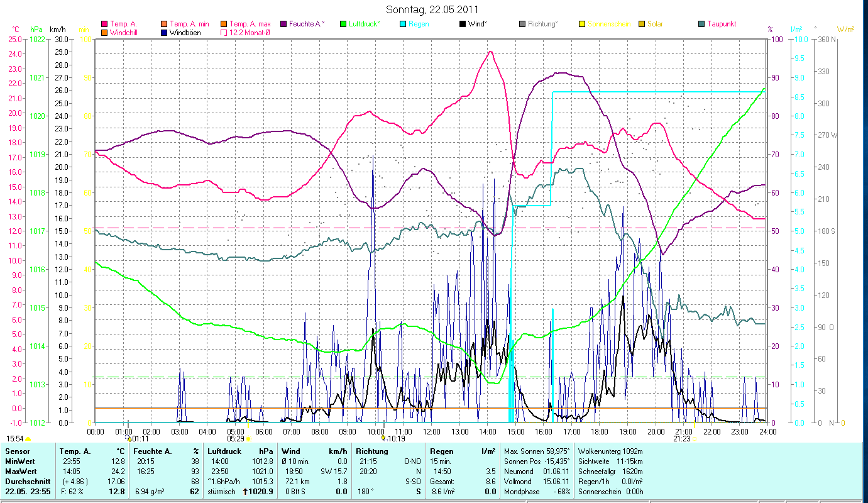Click the Luftdruck column header in the data table

coord(224,451)
